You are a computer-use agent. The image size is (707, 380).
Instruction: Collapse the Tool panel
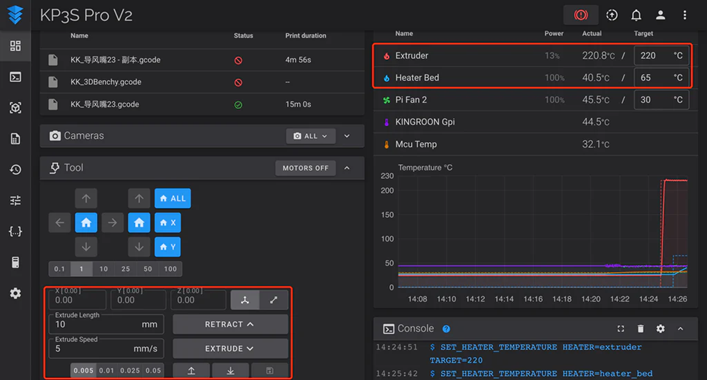click(347, 168)
